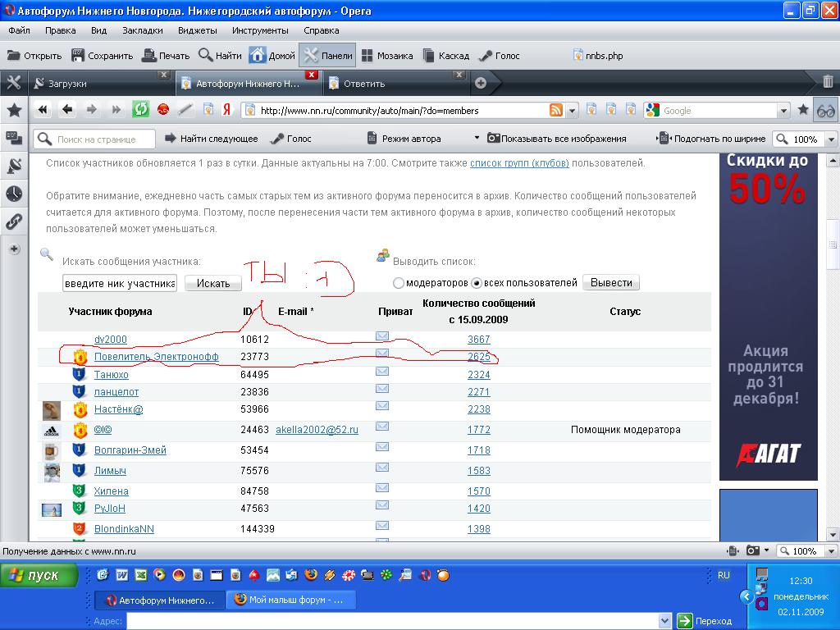
Task: Open the bookmarks star panel icon
Action: click(x=14, y=110)
